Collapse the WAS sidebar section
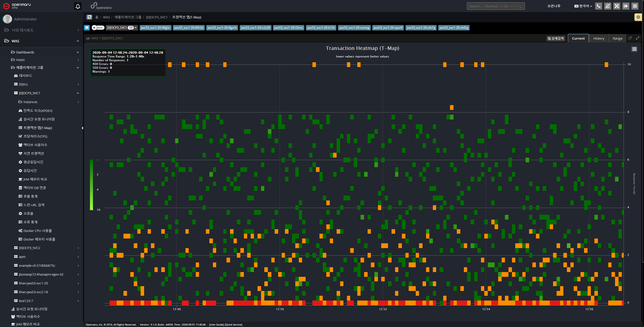This screenshot has height=327, width=644. tap(42, 41)
